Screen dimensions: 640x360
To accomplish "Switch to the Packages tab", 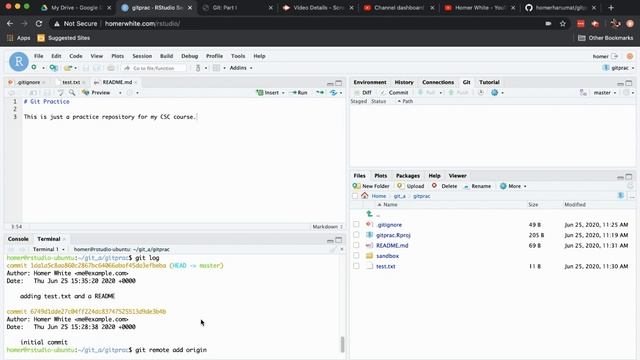I will (x=408, y=176).
